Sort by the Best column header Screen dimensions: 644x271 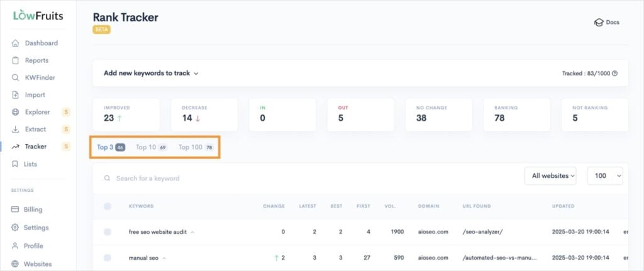336,206
